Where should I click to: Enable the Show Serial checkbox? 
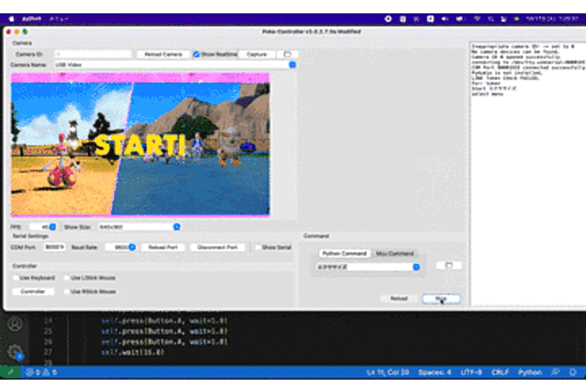258,247
